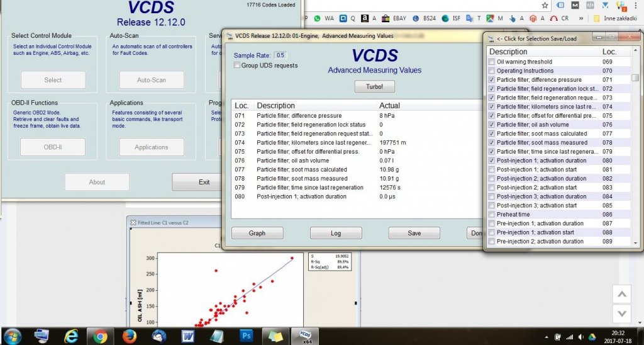Open the Chrome three-dot menu
This screenshot has width=644, height=345.
tap(636, 5)
